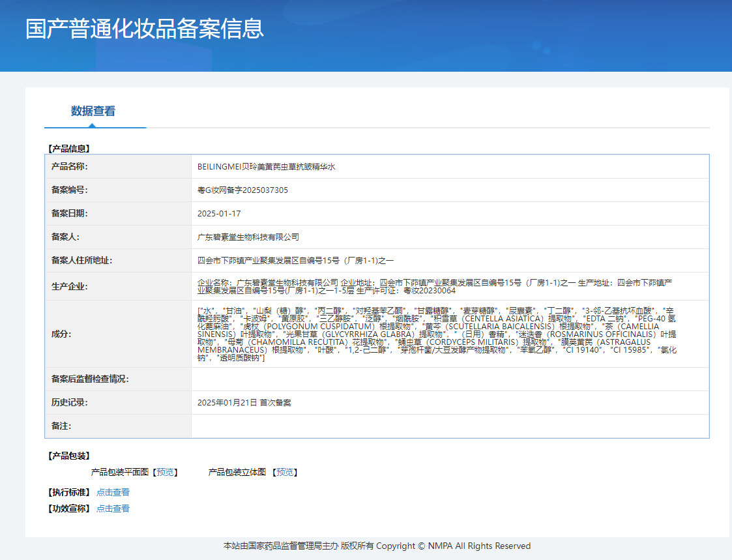Click the 生产企业 details text
The image size is (732, 560).
pyautogui.click(x=435, y=286)
